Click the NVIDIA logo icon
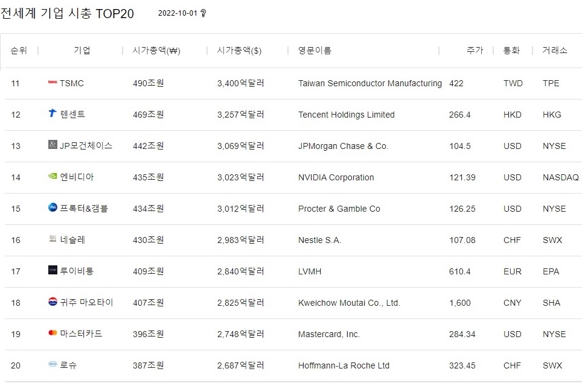 53,175
